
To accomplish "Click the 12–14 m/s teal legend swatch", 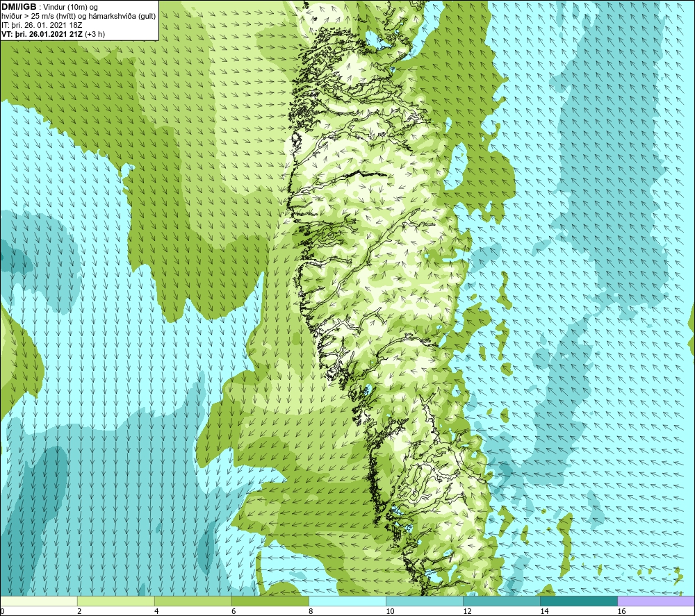I will click(501, 601).
